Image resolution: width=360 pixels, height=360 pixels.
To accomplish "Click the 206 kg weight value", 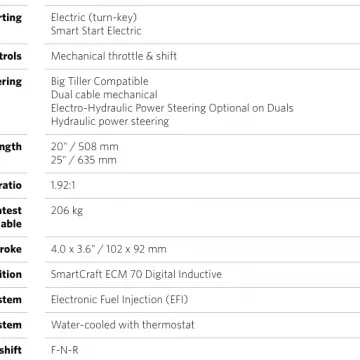I will 67,211.
